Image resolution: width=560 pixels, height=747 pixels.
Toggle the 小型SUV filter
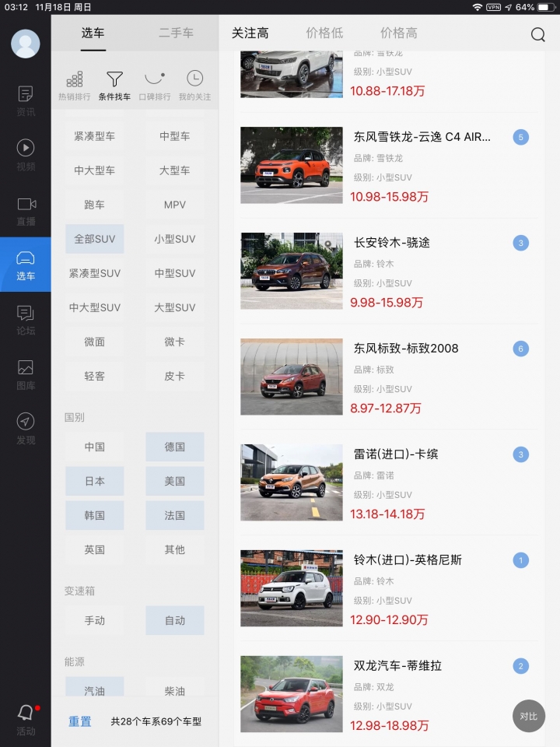tap(175, 239)
